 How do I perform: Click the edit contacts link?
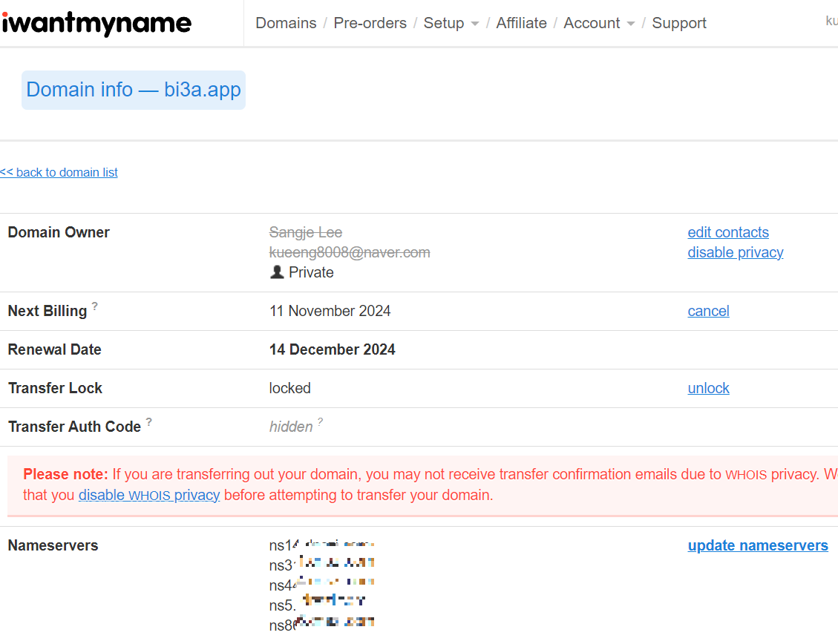point(728,232)
